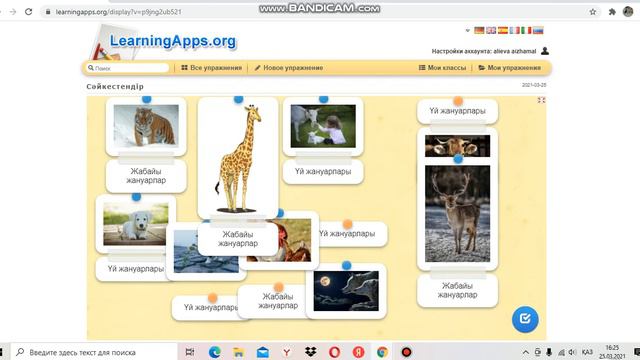Open Task View from the taskbar
Screen dimensions: 640x360
(x=190, y=352)
